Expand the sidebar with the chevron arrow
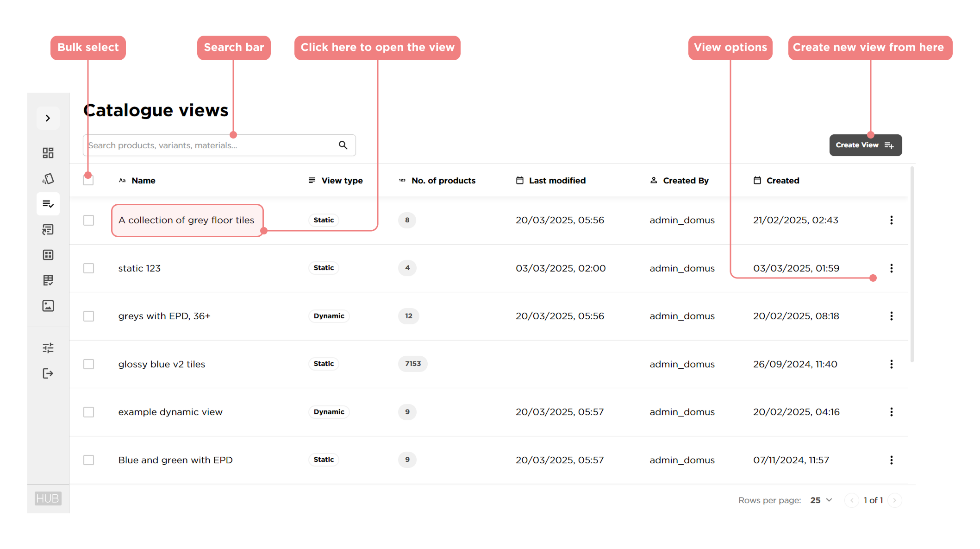980x549 pixels. [48, 118]
